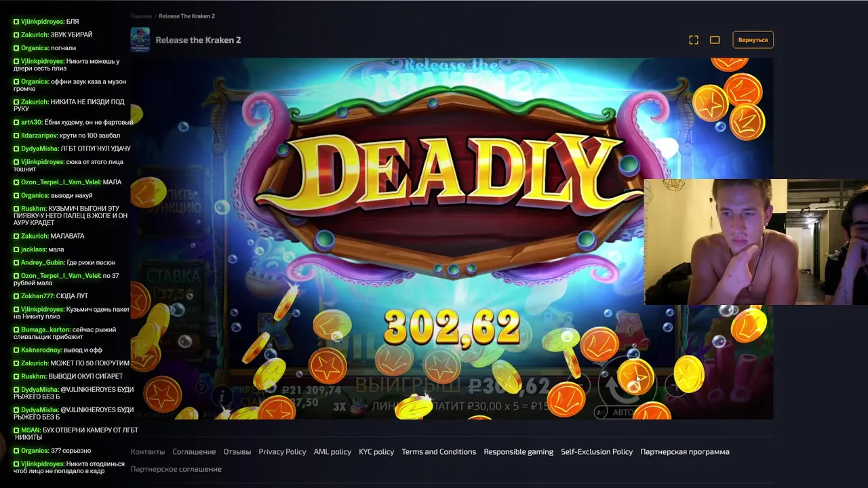
Task: Switch to theater view icon
Action: 715,40
